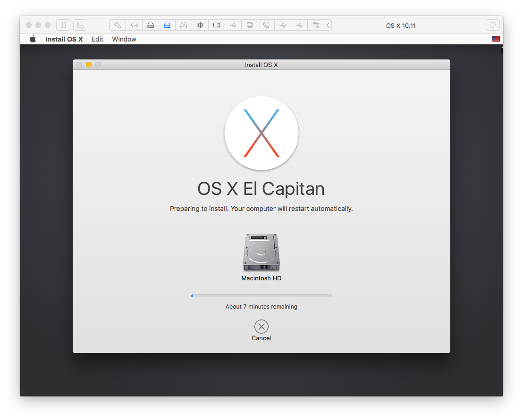Viewport: 523px width, 420px height.
Task: Open the Install OS X menu
Action: 64,39
